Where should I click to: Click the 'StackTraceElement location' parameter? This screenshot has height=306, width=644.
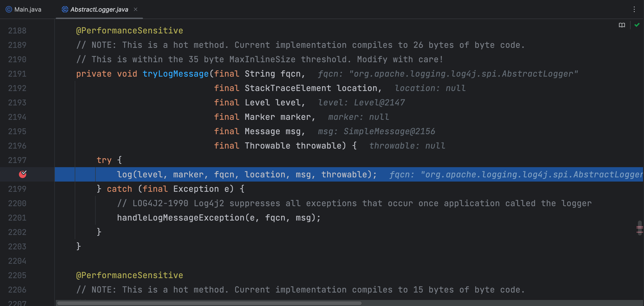pyautogui.click(x=311, y=88)
